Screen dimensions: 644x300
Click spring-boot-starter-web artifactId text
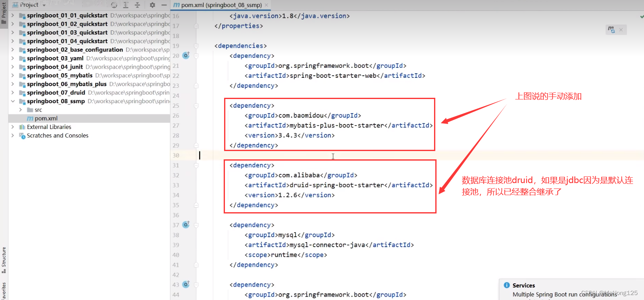point(333,76)
